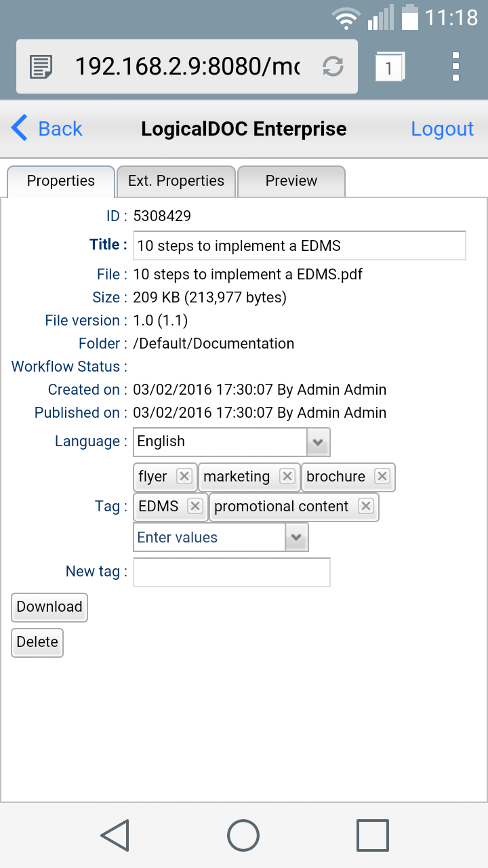Tap the page icon in address bar

pyautogui.click(x=41, y=66)
